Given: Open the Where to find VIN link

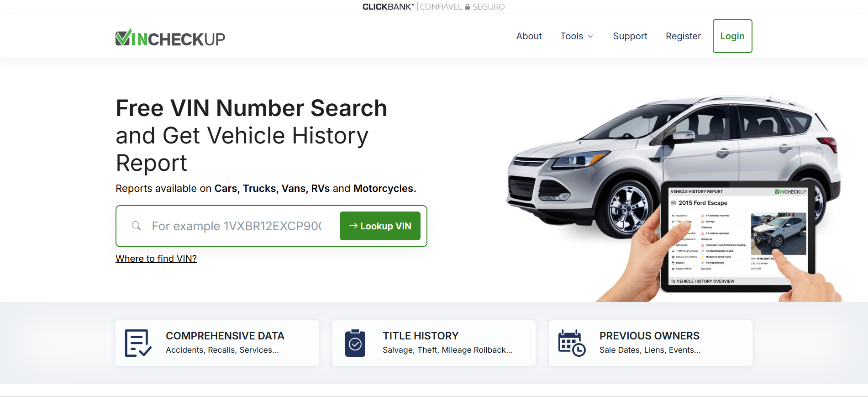Looking at the screenshot, I should pos(156,259).
